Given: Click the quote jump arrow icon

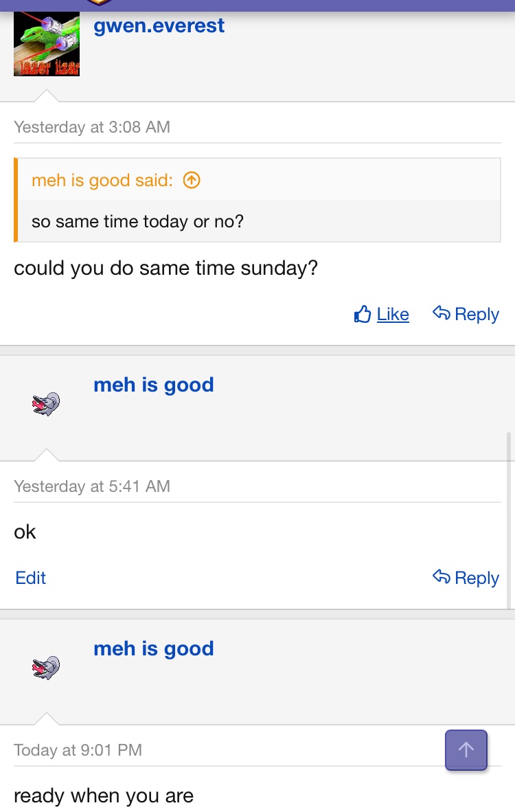Looking at the screenshot, I should tap(192, 181).
